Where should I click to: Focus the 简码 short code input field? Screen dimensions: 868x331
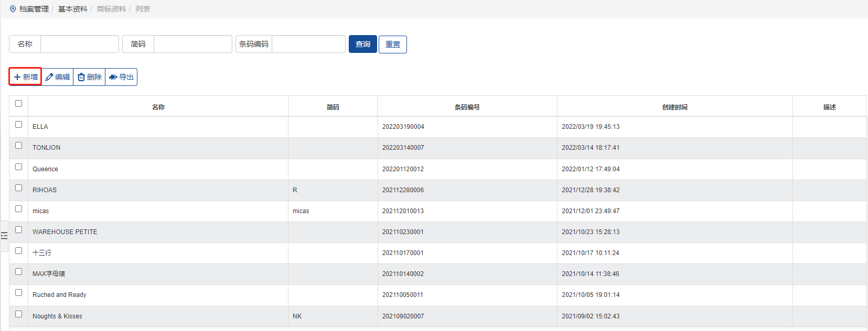point(192,44)
